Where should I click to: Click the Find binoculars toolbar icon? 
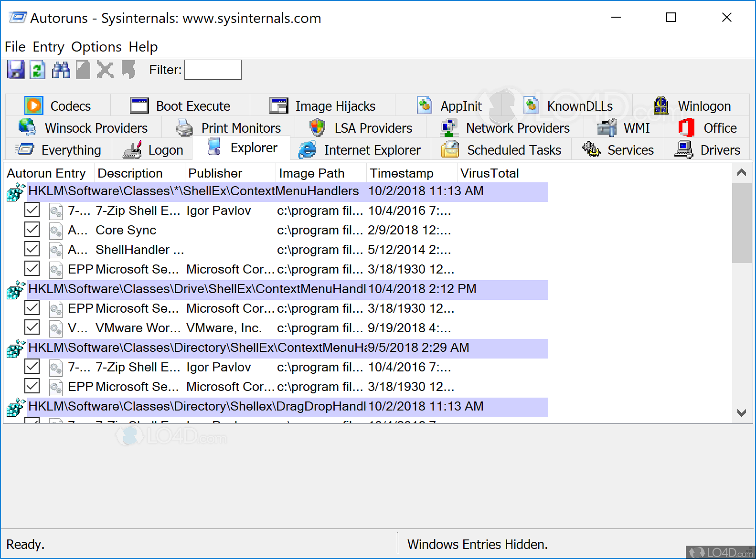61,70
